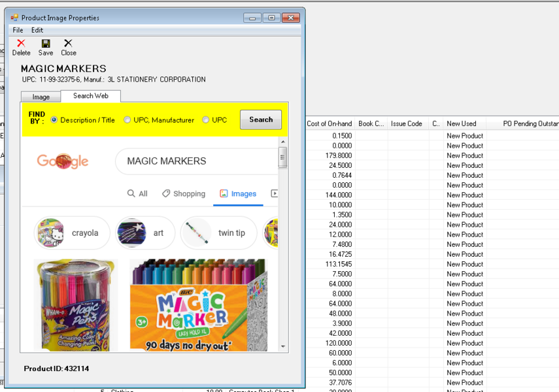
Task: Click the Book C... column header
Action: point(371,123)
